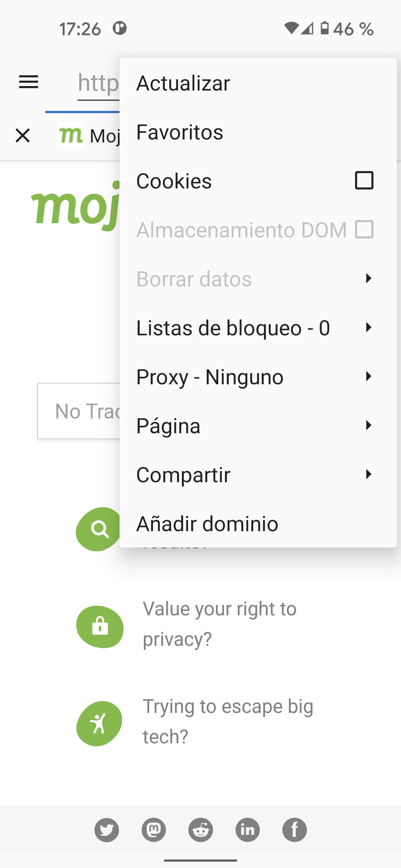Choose Añadir dominio menu entry
401x868 pixels.
pyautogui.click(x=207, y=523)
